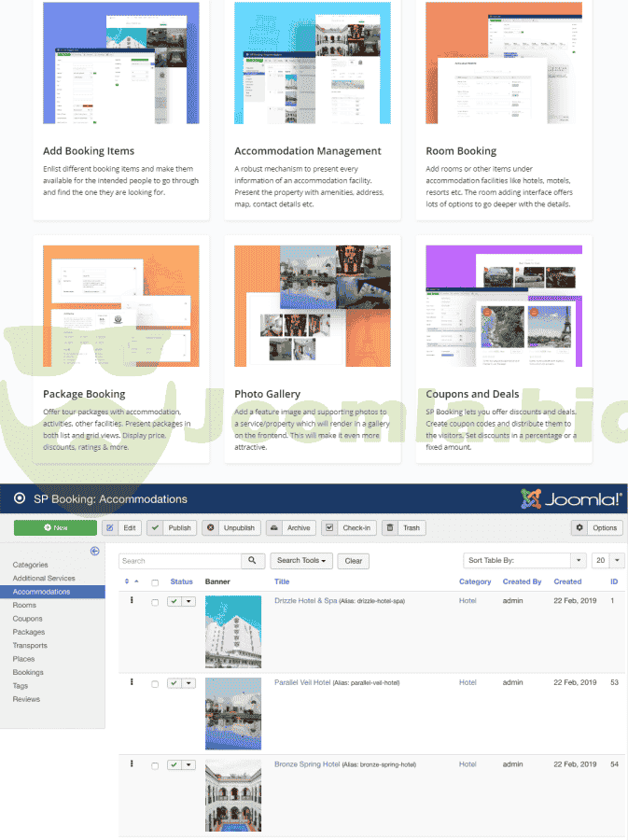Open Additional Services in the sidebar
Viewport: 628px width, 840px height.
click(x=44, y=578)
